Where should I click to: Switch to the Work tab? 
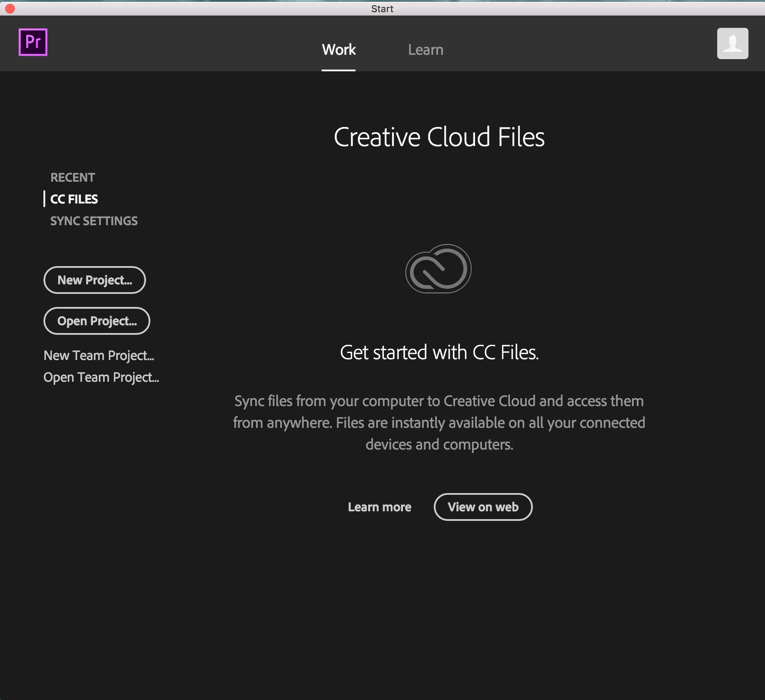click(339, 50)
